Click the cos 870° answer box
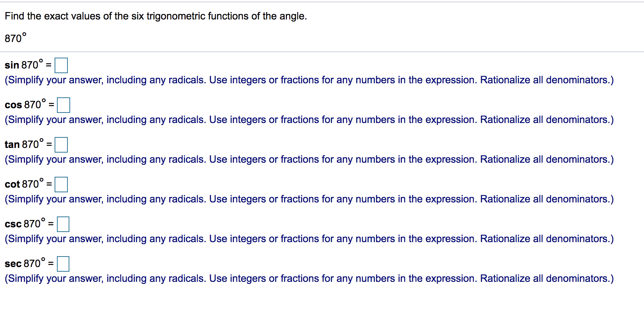Viewport: 644px width, 327px height. [64, 105]
